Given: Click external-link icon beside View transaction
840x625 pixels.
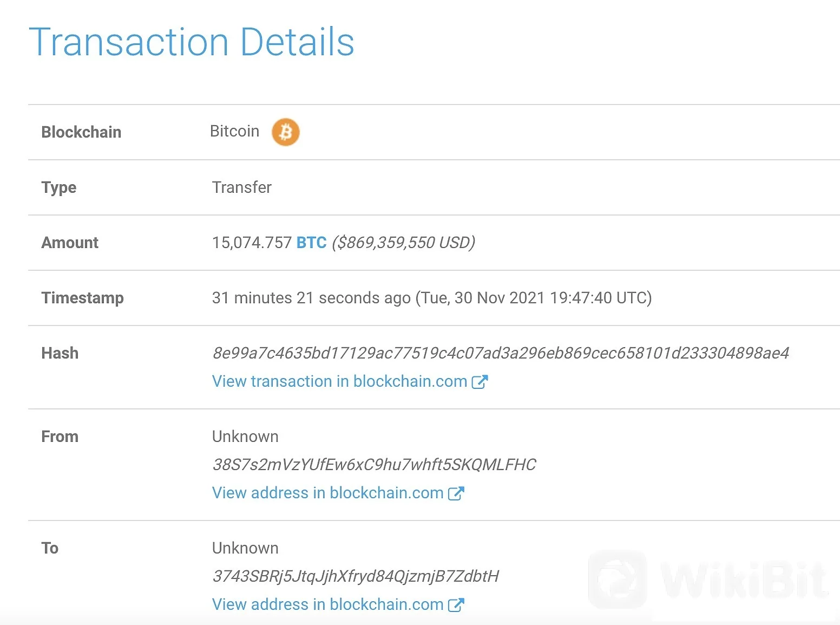Looking at the screenshot, I should [480, 382].
